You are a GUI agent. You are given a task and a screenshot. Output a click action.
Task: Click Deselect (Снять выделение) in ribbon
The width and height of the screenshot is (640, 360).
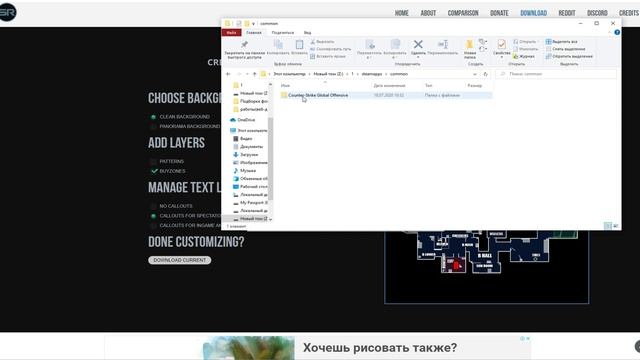565,49
